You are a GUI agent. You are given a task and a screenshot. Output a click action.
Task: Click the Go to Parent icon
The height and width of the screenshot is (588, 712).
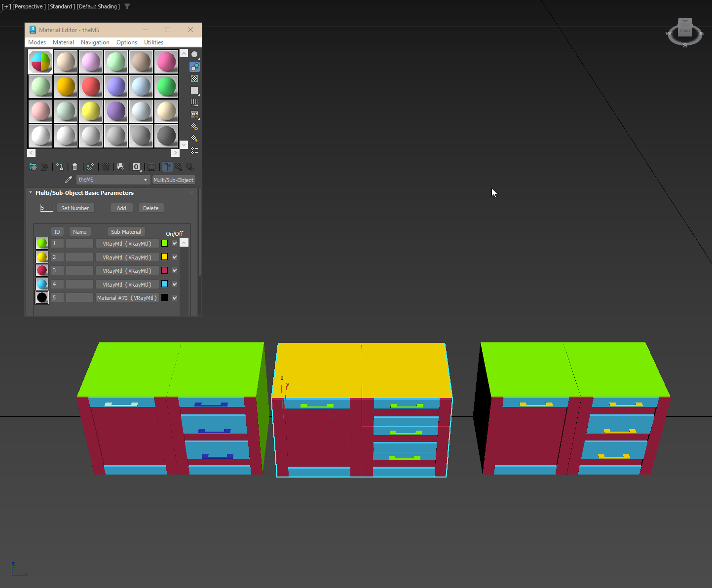[179, 167]
